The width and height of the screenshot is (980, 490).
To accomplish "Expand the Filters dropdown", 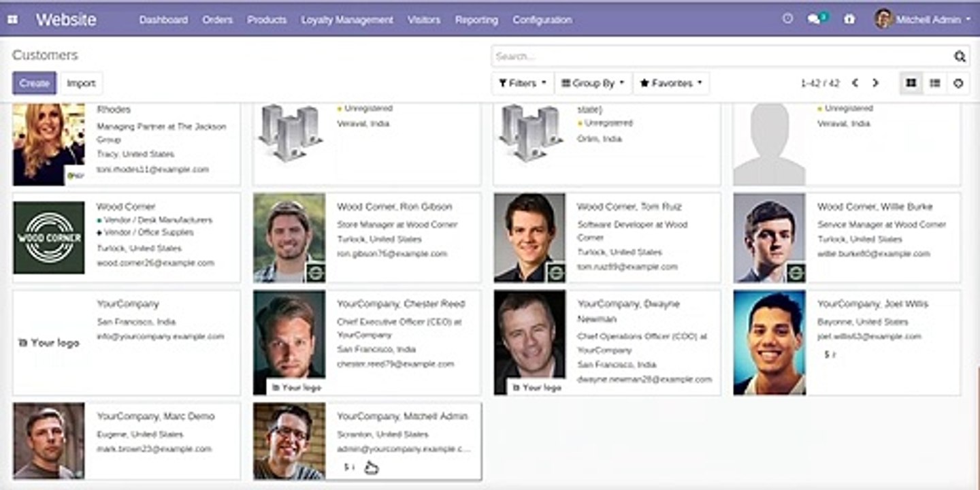I will [x=522, y=83].
